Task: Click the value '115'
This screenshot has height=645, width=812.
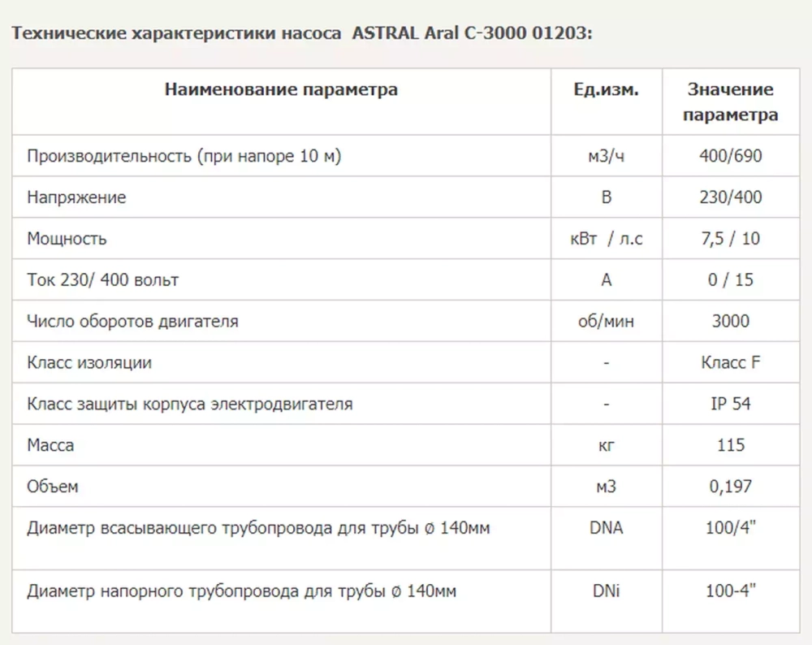Action: click(730, 445)
